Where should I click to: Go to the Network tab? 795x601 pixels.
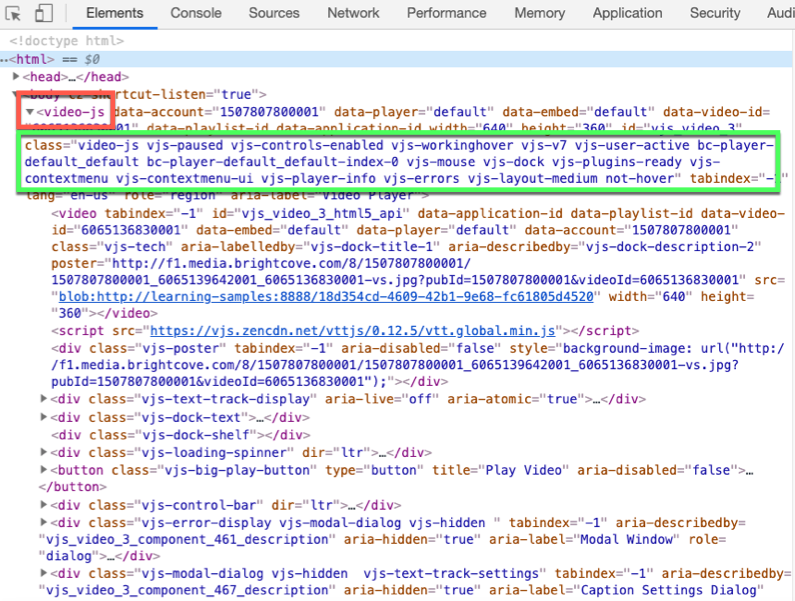coord(353,13)
